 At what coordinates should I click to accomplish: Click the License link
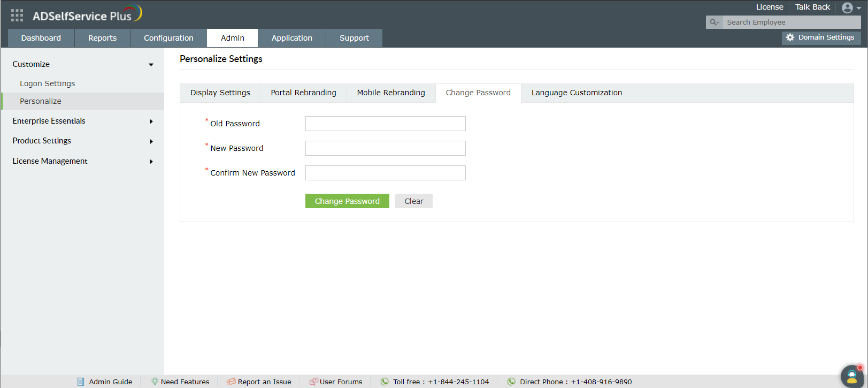[x=770, y=7]
